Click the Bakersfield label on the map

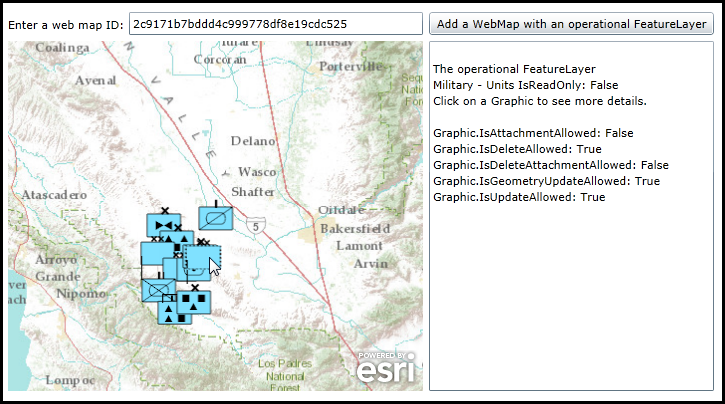click(x=355, y=229)
